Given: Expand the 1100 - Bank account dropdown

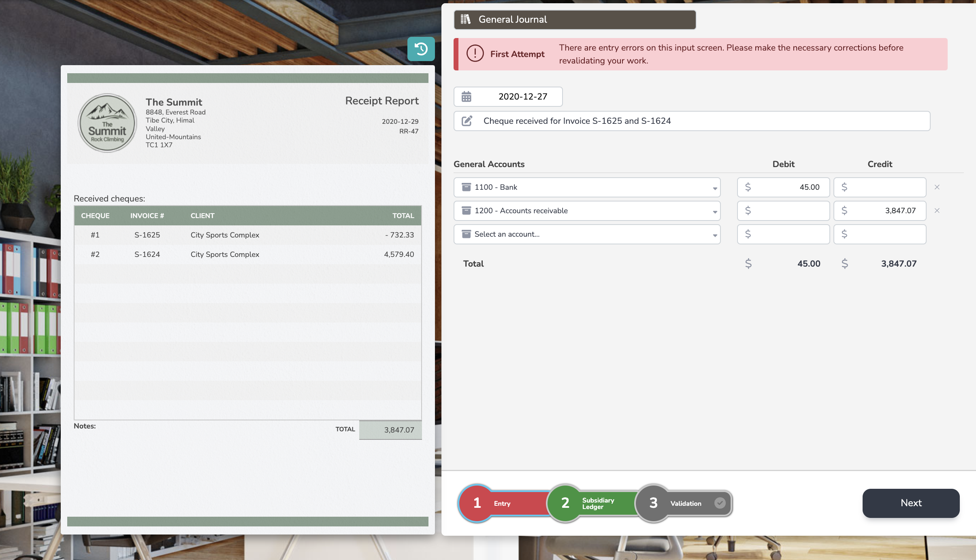Looking at the screenshot, I should click(x=714, y=188).
